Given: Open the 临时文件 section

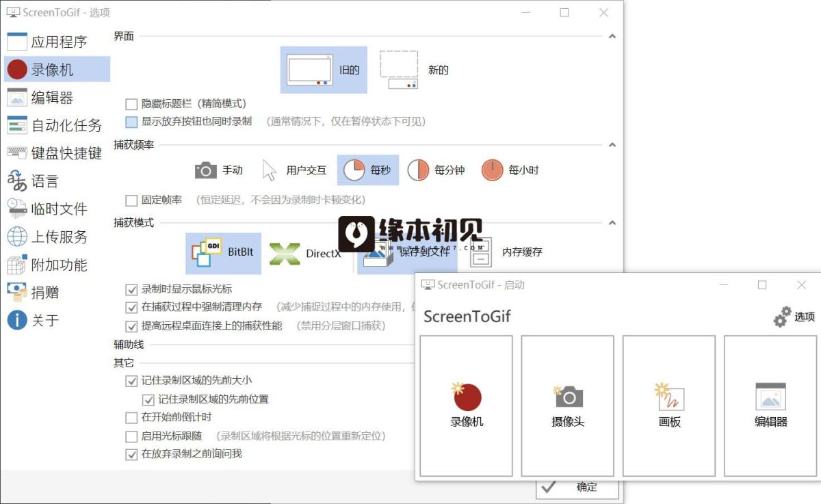Looking at the screenshot, I should click(x=57, y=209).
